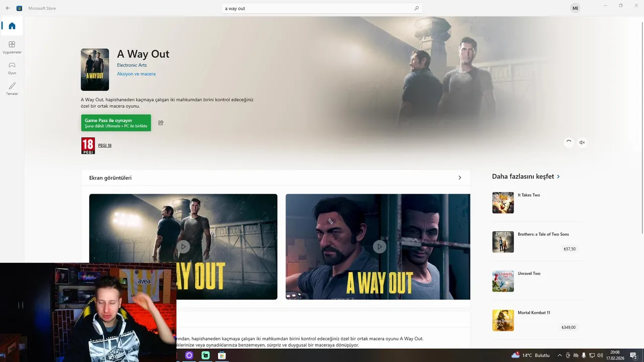Open the A Way Out cover art
This screenshot has height=362, width=644.
95,70
